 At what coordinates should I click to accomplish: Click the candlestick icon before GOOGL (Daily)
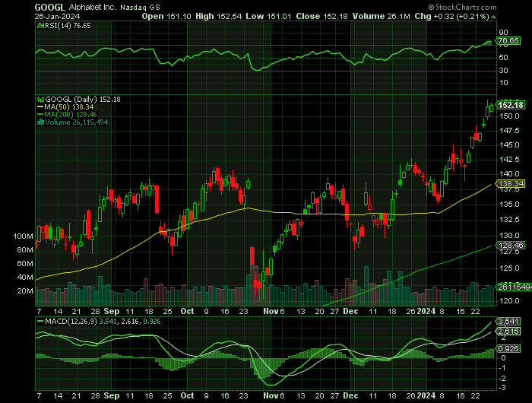click(x=40, y=100)
